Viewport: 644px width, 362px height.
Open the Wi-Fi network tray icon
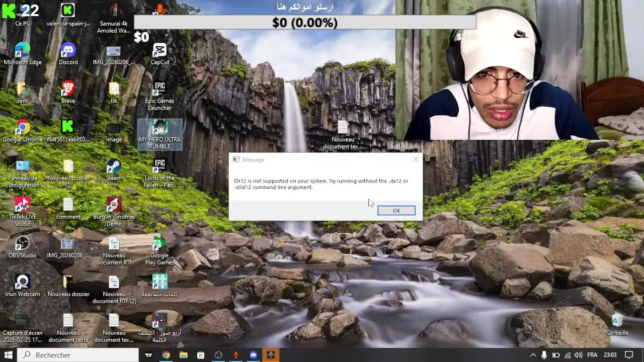(x=567, y=355)
